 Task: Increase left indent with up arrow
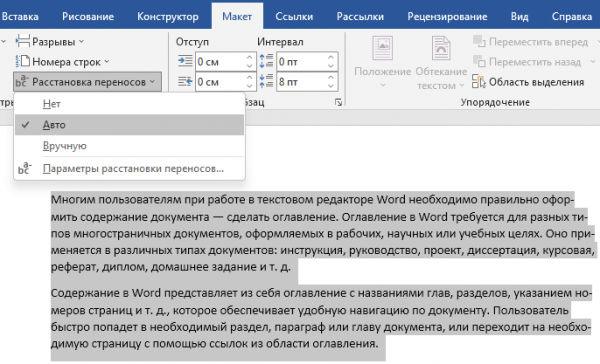(249, 57)
